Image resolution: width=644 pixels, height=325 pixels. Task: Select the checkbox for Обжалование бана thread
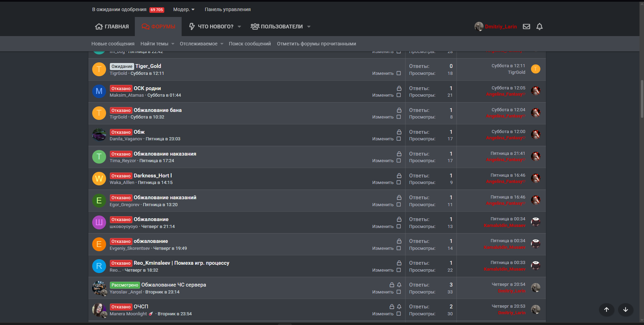(x=399, y=117)
